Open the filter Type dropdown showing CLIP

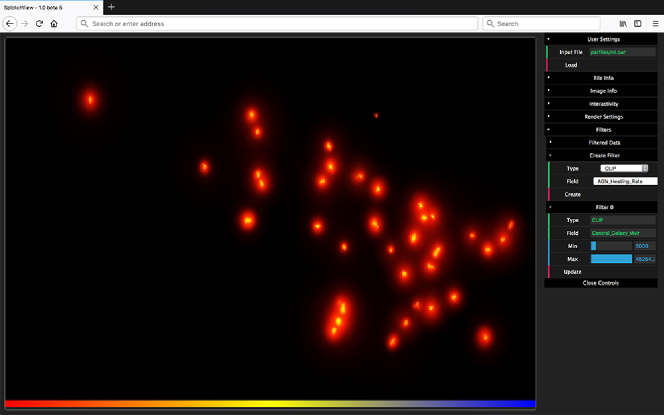coord(624,168)
